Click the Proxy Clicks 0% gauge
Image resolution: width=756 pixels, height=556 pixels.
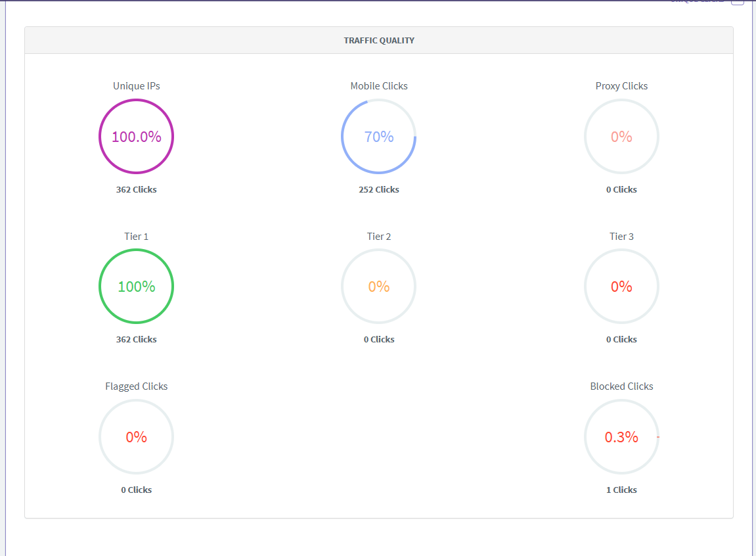(621, 137)
